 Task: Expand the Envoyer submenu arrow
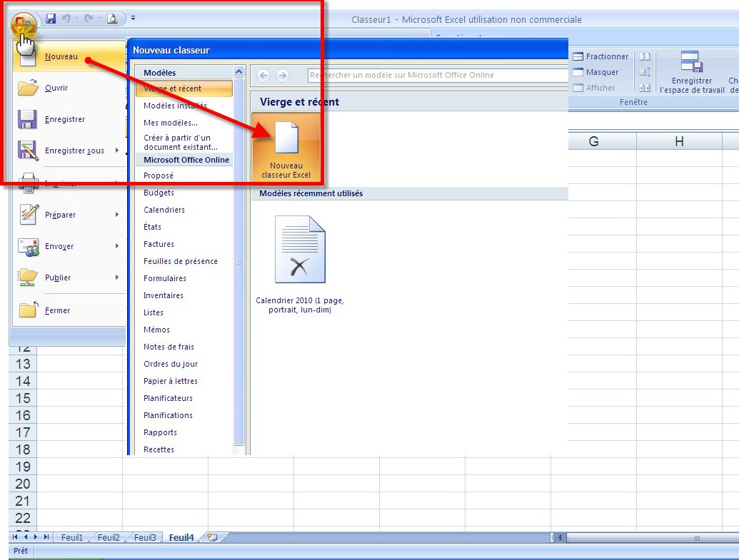117,246
